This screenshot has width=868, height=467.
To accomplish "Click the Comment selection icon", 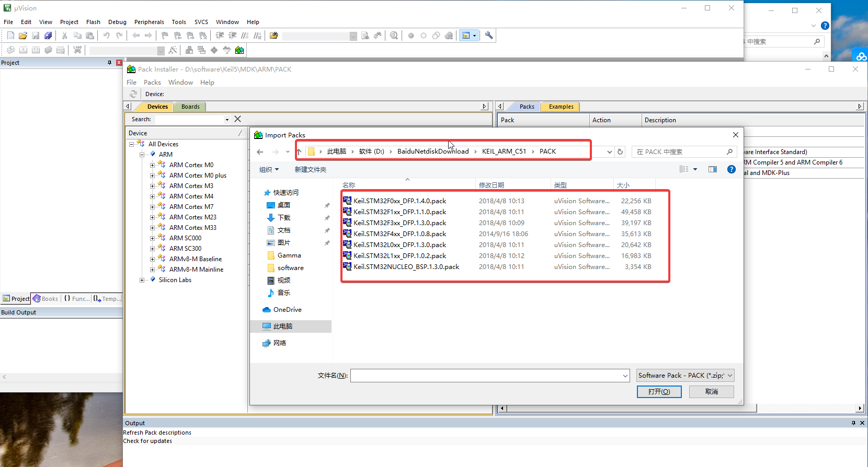I will tap(245, 36).
